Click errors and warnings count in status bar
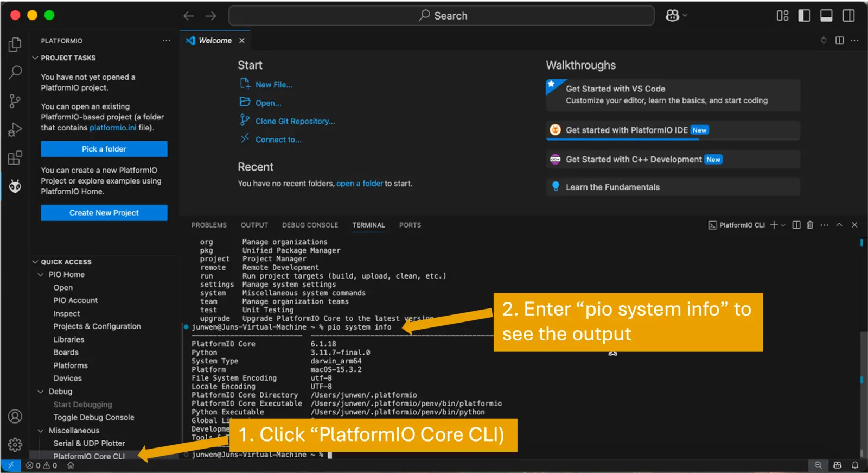The width and height of the screenshot is (868, 473). click(42, 465)
